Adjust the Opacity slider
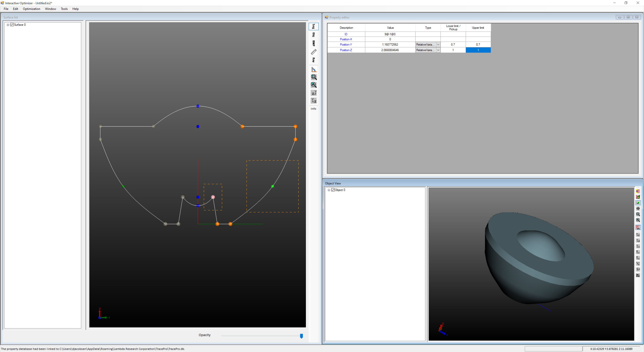Image resolution: width=644 pixels, height=352 pixels. coord(301,336)
